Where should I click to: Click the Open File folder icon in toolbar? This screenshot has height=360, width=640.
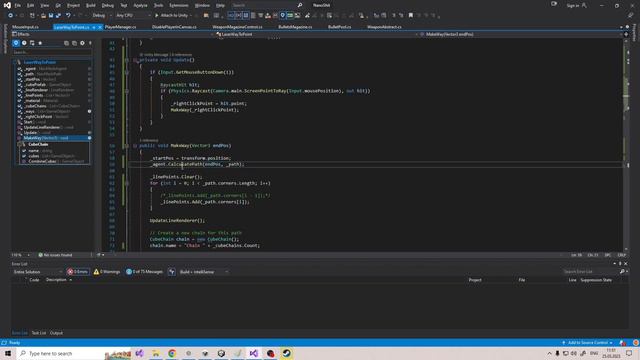(x=43, y=16)
